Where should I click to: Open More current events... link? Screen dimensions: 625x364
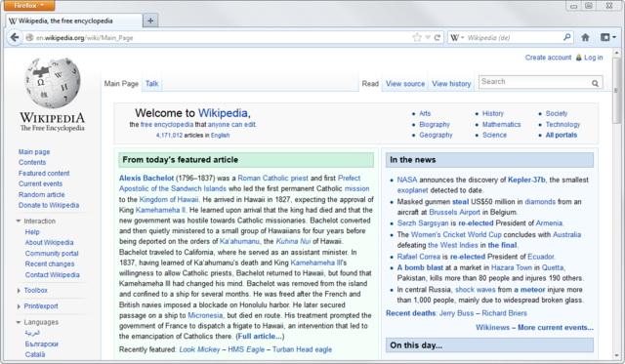(556, 327)
